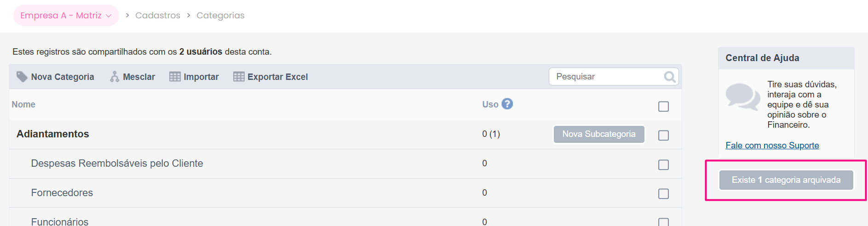This screenshot has width=868, height=226.
Task: Check the Despesas Reembolsáveis pelo Cliente checkbox
Action: point(663,165)
